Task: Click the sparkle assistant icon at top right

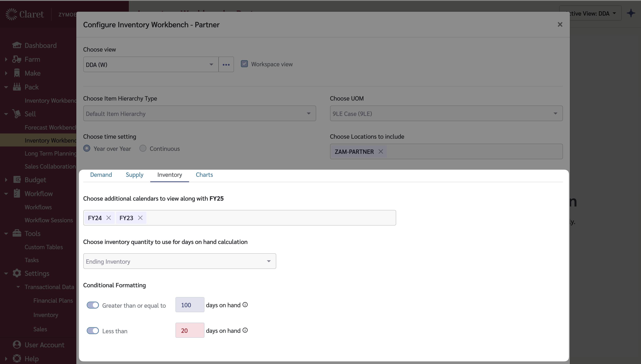Action: pyautogui.click(x=631, y=13)
